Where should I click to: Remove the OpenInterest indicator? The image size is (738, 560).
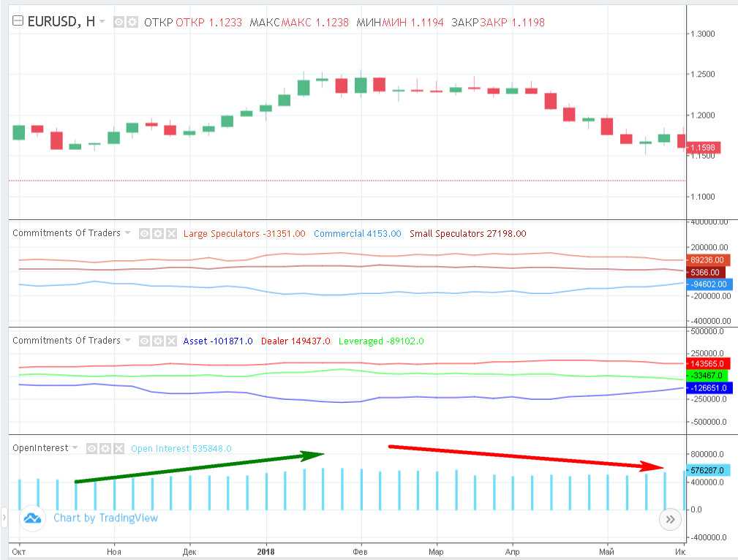tap(118, 448)
